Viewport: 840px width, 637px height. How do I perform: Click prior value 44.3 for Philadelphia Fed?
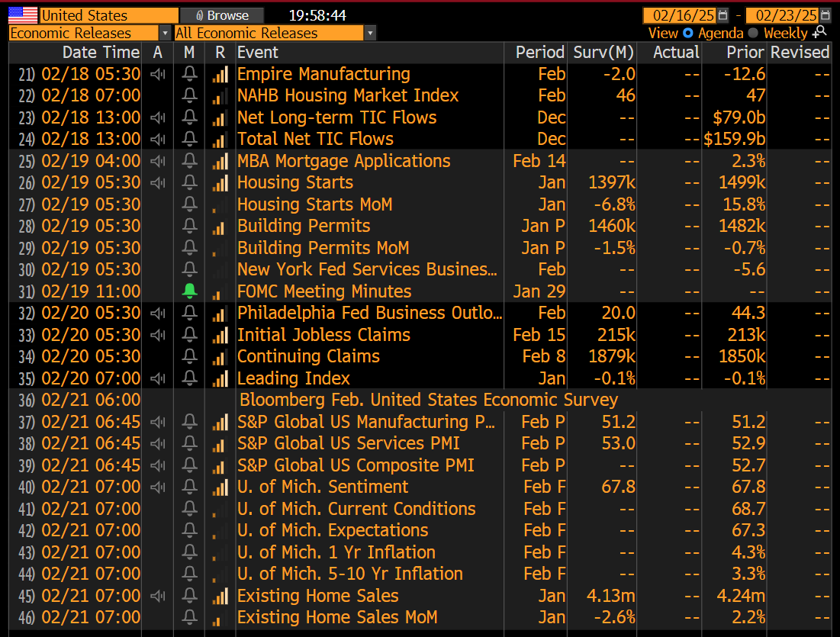[x=748, y=313]
